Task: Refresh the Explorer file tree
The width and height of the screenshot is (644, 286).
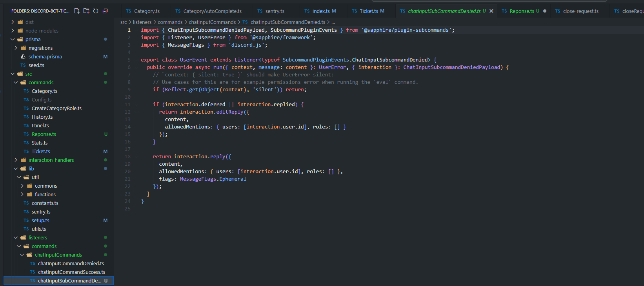Action: 96,11
